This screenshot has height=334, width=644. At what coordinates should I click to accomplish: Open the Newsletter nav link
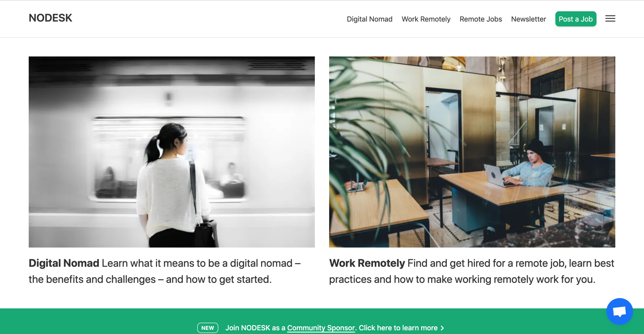click(528, 19)
